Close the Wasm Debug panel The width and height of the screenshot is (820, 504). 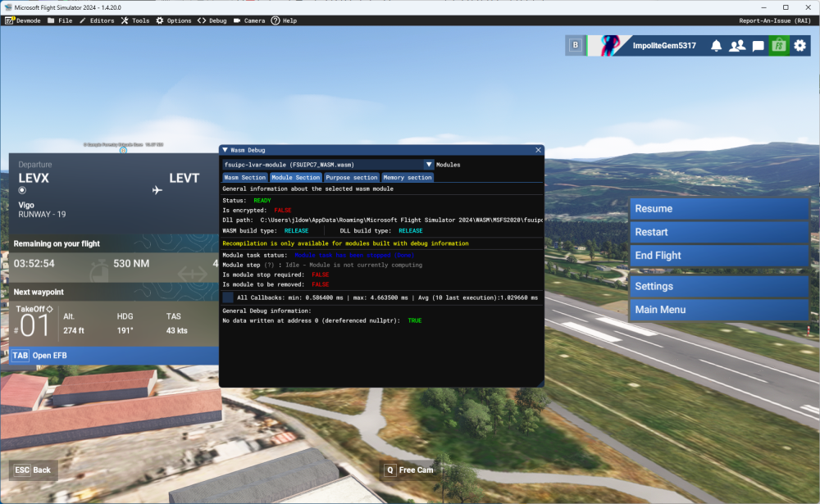click(538, 150)
